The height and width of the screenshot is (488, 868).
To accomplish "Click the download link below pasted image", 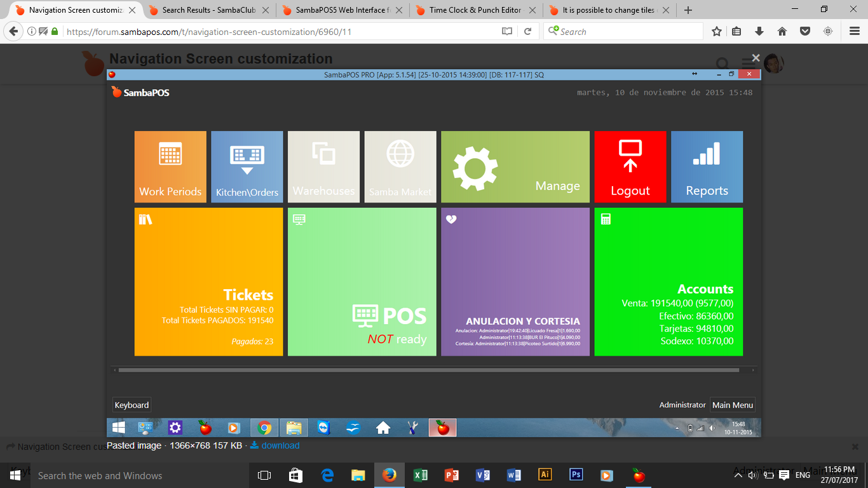I will pyautogui.click(x=280, y=445).
